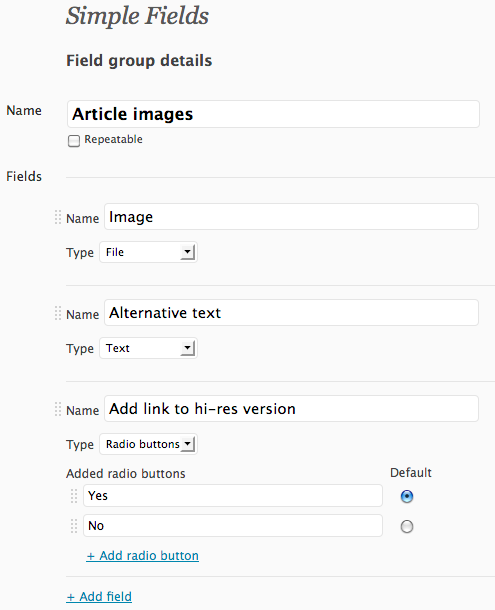This screenshot has height=610, width=495.
Task: Click drag handle next to No option
Action: point(74,526)
